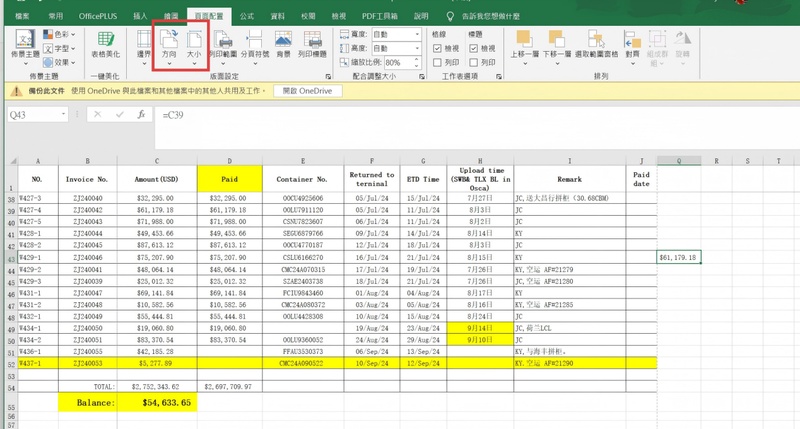Switch to the 檔案 tab
Screen dimensions: 800x429
[x=22, y=16]
